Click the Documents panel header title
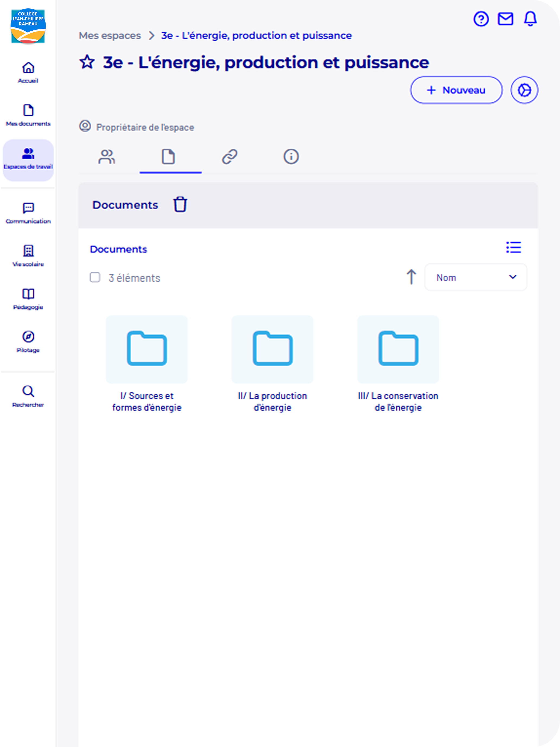560x747 pixels. 125,205
